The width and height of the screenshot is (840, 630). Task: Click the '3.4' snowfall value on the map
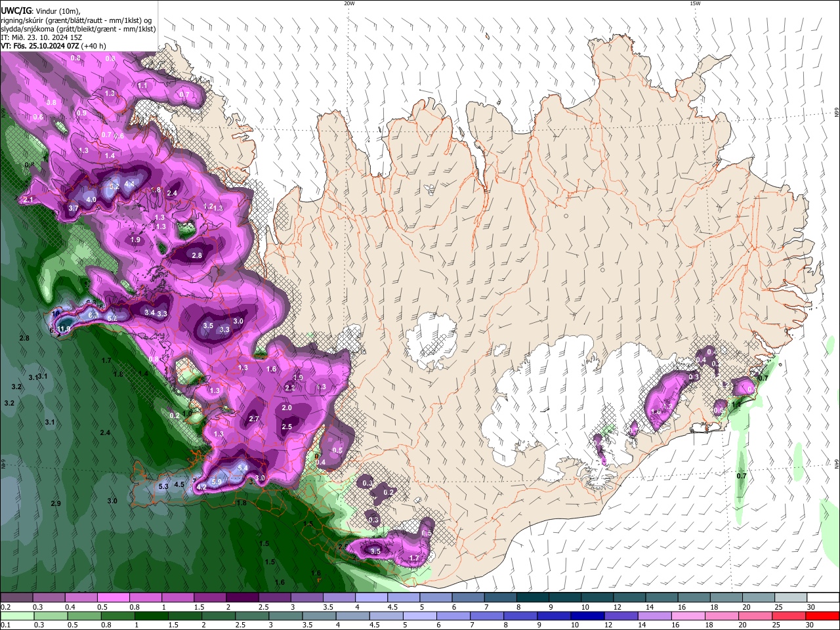pos(150,313)
